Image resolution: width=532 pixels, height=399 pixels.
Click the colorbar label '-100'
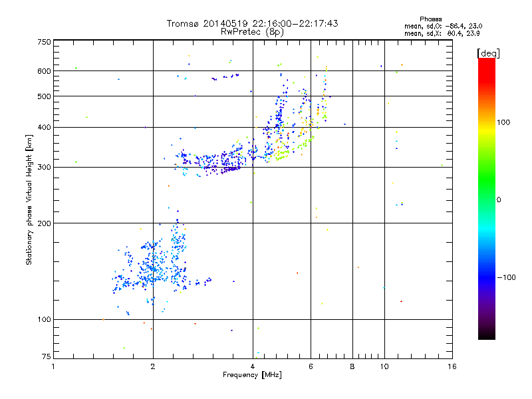[506, 277]
